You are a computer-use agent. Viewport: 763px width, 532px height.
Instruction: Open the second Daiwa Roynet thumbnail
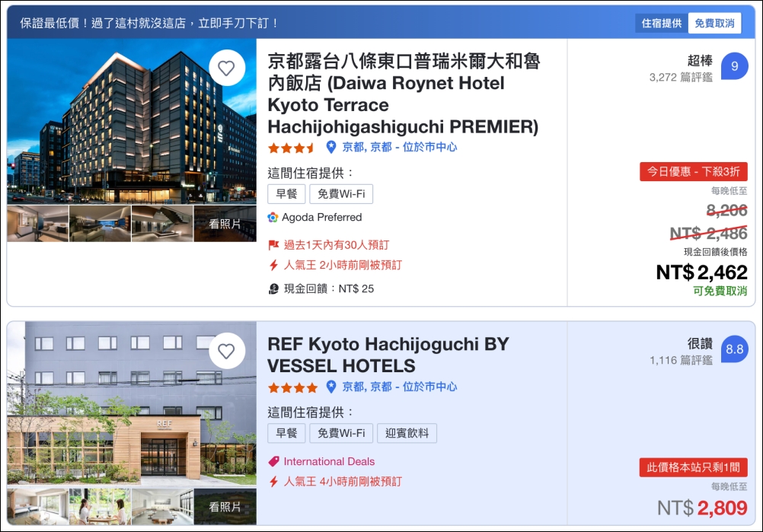pyautogui.click(x=101, y=224)
